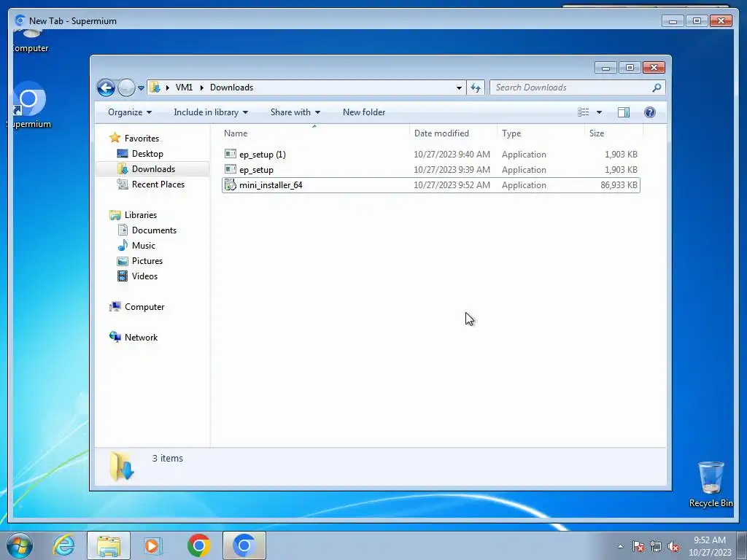747x560 pixels.
Task: Click the Change your view icon
Action: point(583,112)
